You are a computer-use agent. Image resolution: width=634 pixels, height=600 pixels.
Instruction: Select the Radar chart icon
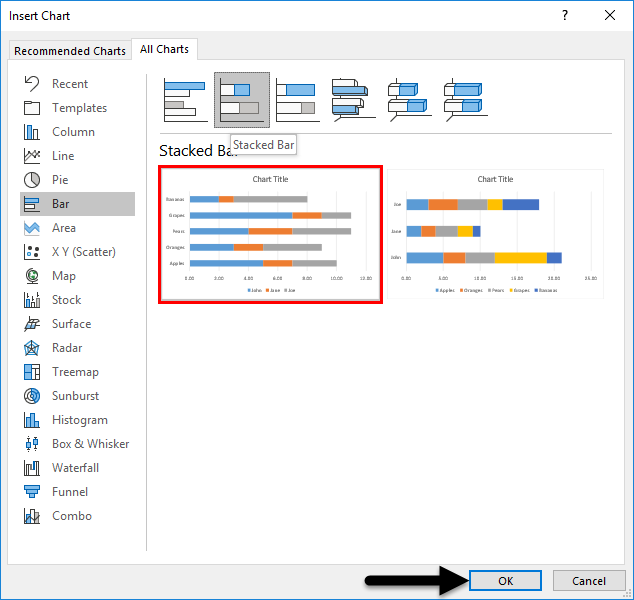[32, 348]
